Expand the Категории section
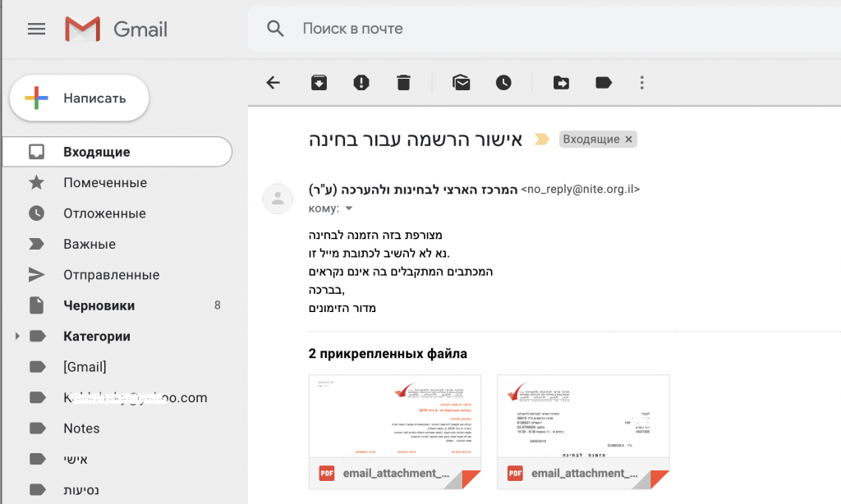The height and width of the screenshot is (504, 841). click(x=16, y=337)
